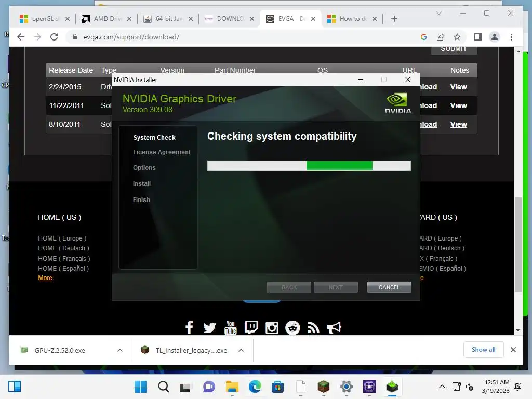Open File Explorer from taskbar

(x=232, y=387)
